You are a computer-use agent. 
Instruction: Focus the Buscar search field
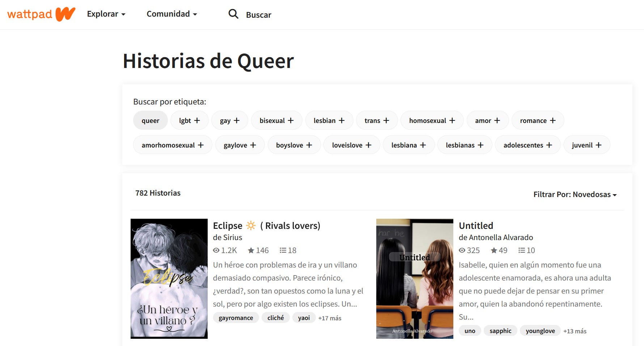point(258,15)
